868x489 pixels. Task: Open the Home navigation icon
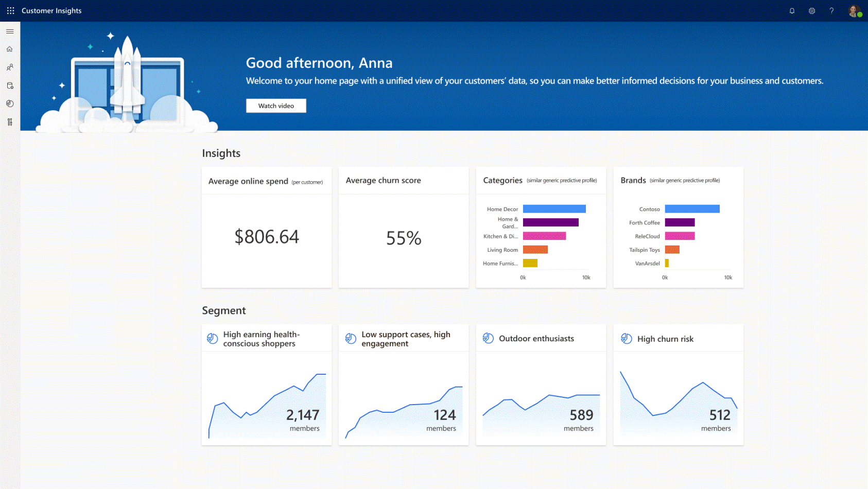click(10, 48)
